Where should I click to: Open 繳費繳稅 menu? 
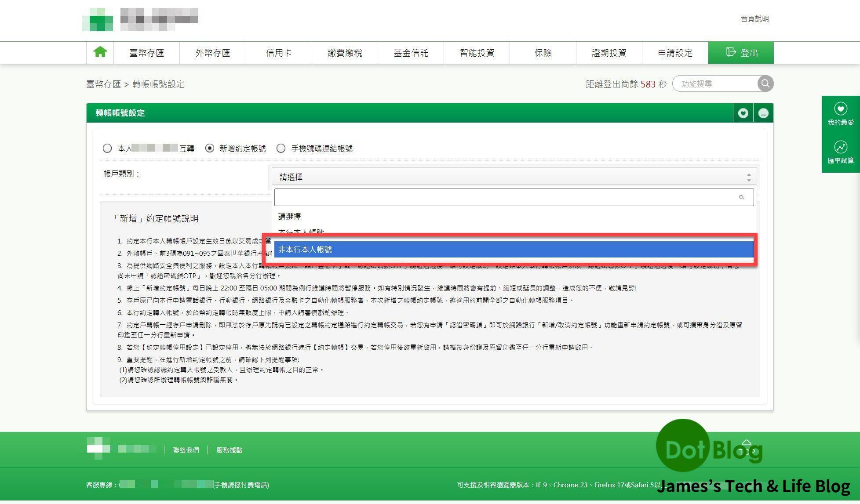click(x=345, y=53)
